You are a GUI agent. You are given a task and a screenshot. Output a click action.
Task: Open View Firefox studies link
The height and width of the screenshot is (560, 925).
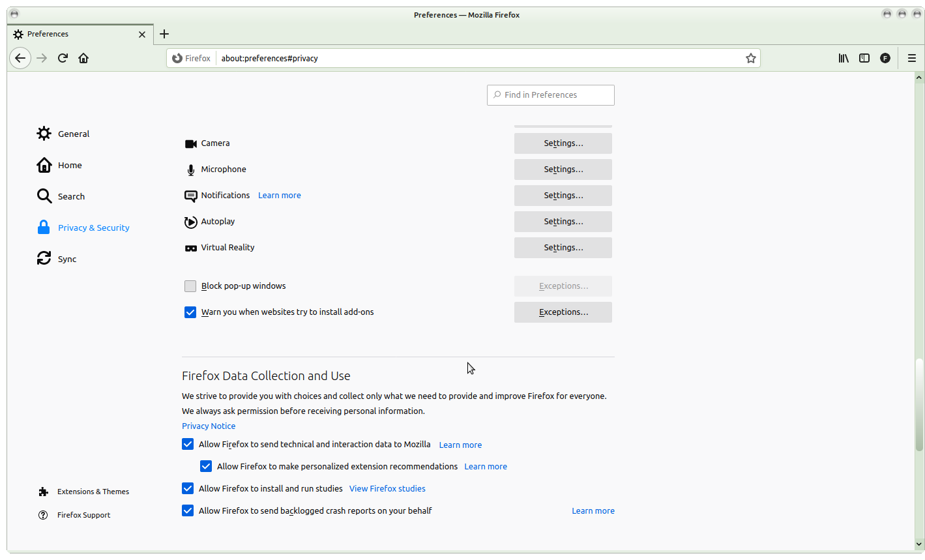(x=387, y=489)
